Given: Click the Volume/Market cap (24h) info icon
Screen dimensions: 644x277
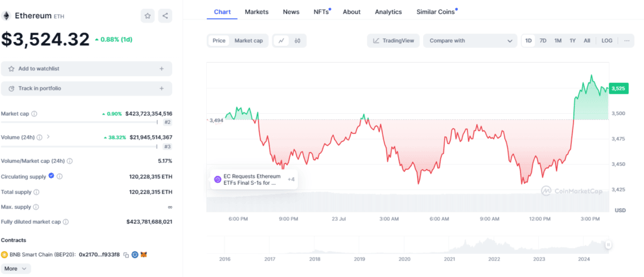Looking at the screenshot, I should [70, 161].
